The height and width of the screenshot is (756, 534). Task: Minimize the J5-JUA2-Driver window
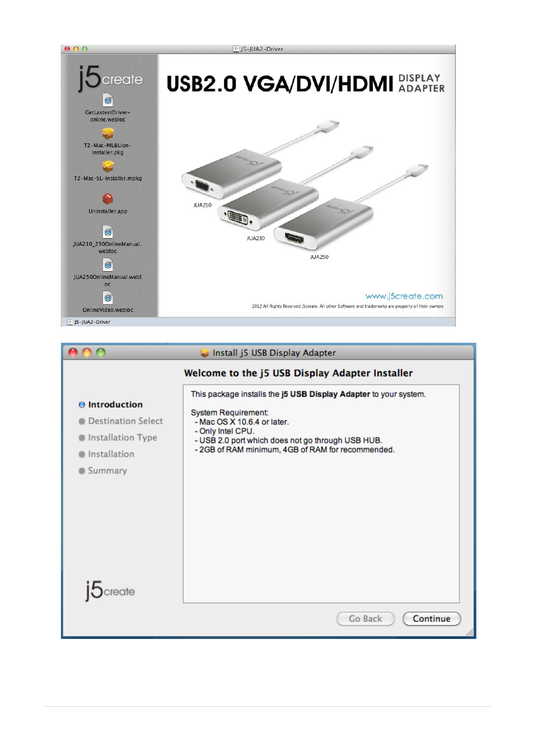pos(76,49)
